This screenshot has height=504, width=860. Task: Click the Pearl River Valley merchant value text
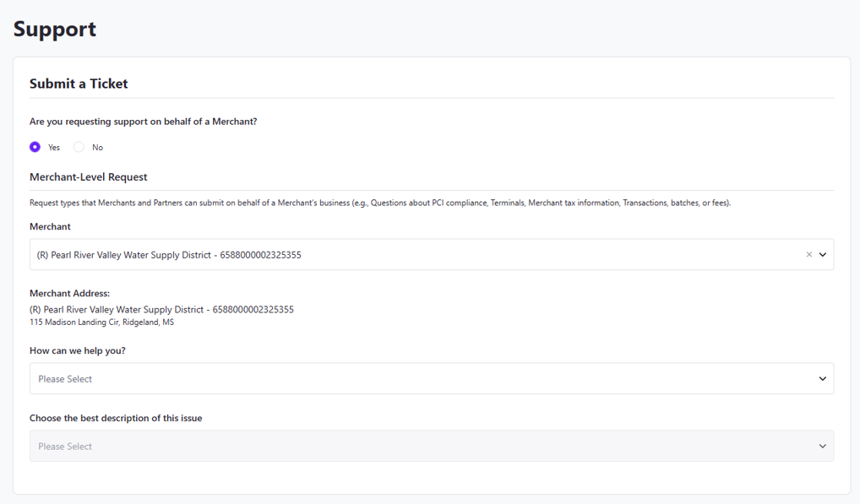tap(169, 255)
